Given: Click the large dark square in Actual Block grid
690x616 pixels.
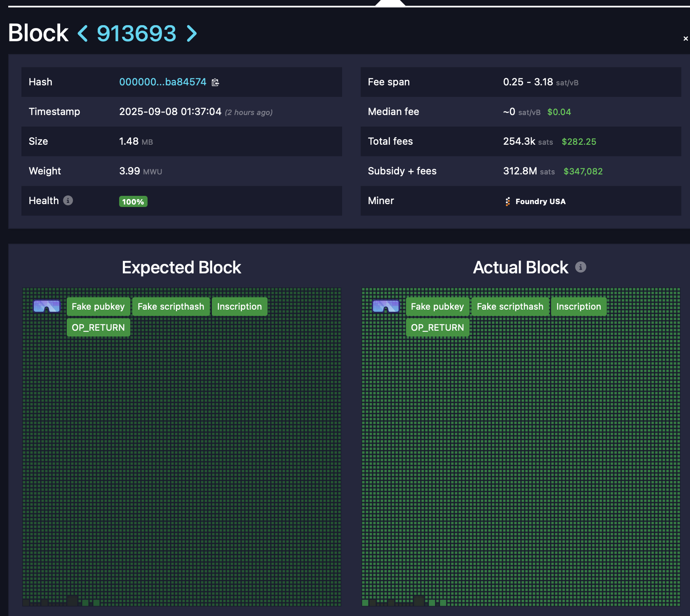Looking at the screenshot, I should [x=419, y=600].
